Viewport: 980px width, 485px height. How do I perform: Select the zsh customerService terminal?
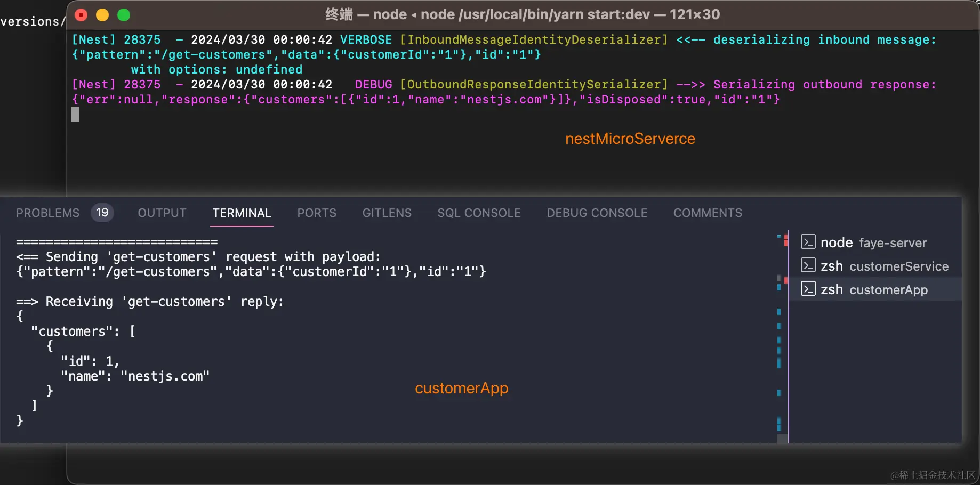(875, 266)
